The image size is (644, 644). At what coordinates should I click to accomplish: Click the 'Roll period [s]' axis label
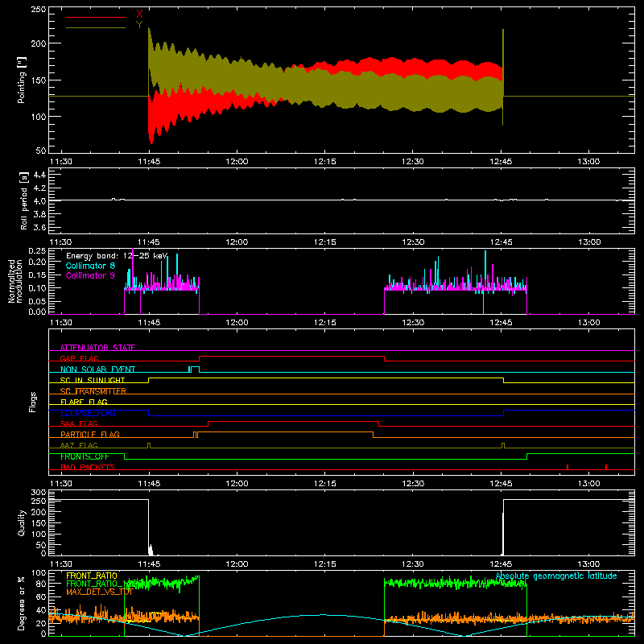pos(24,200)
